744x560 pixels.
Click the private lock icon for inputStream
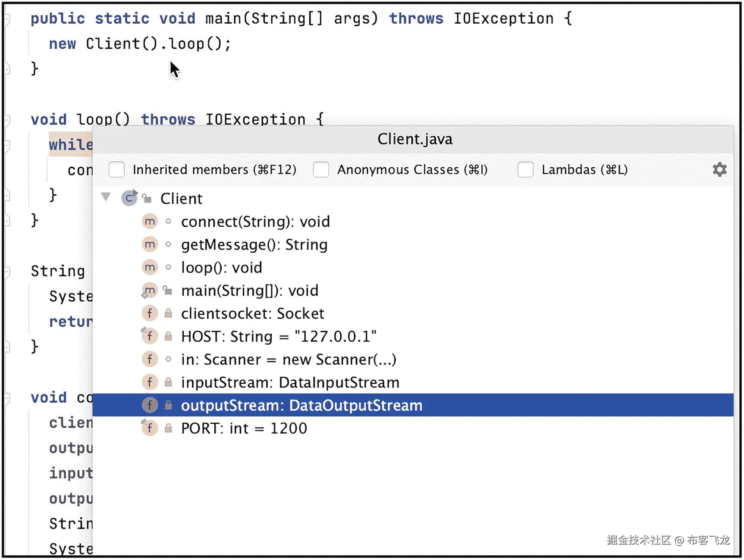coord(168,382)
